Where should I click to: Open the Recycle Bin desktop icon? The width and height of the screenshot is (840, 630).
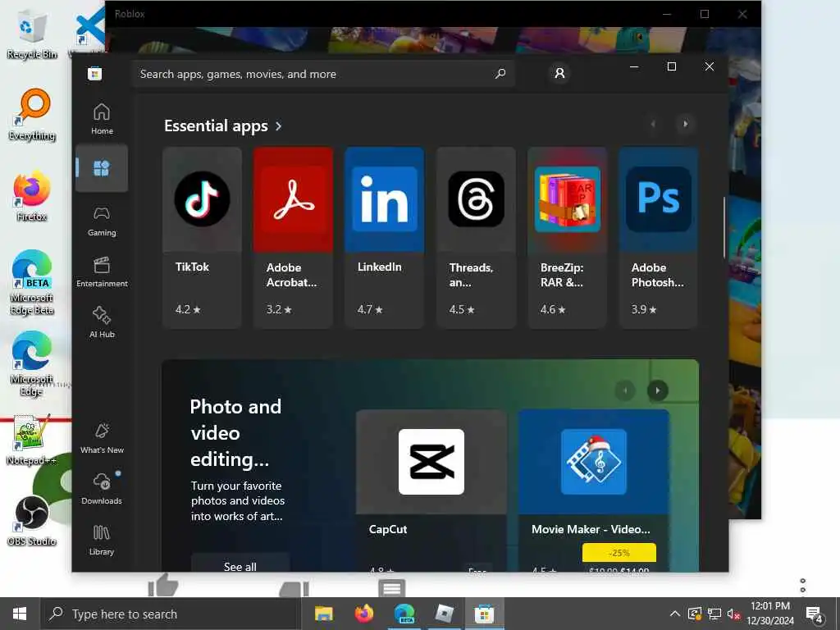[x=32, y=36]
